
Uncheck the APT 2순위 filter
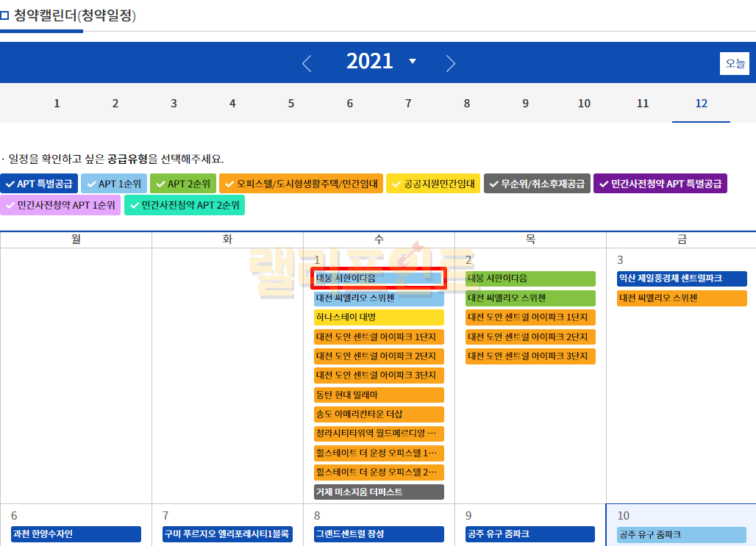tap(182, 184)
